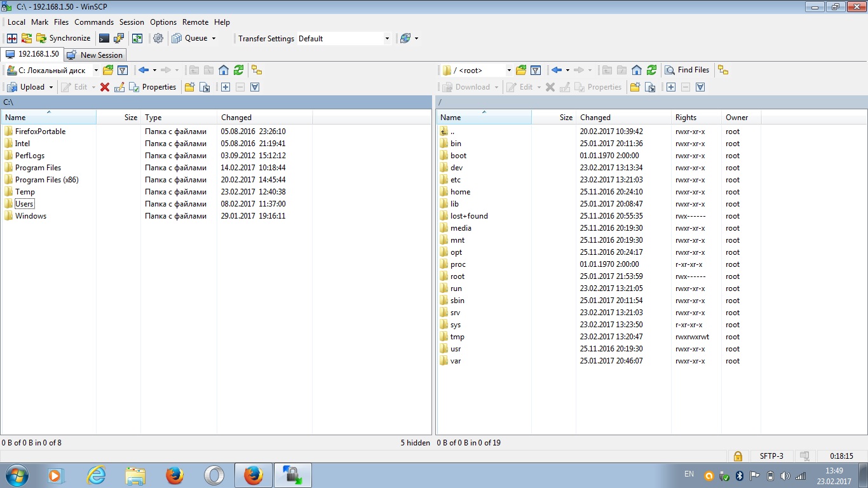The height and width of the screenshot is (488, 868).
Task: Refresh the remote panel directory
Action: 651,70
